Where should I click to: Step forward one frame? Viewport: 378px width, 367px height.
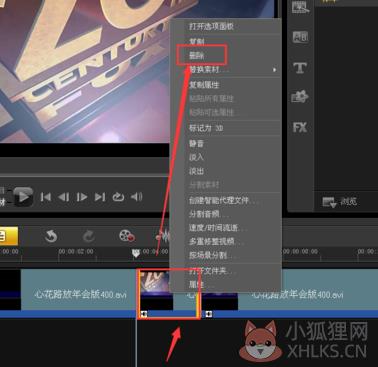tap(82, 197)
